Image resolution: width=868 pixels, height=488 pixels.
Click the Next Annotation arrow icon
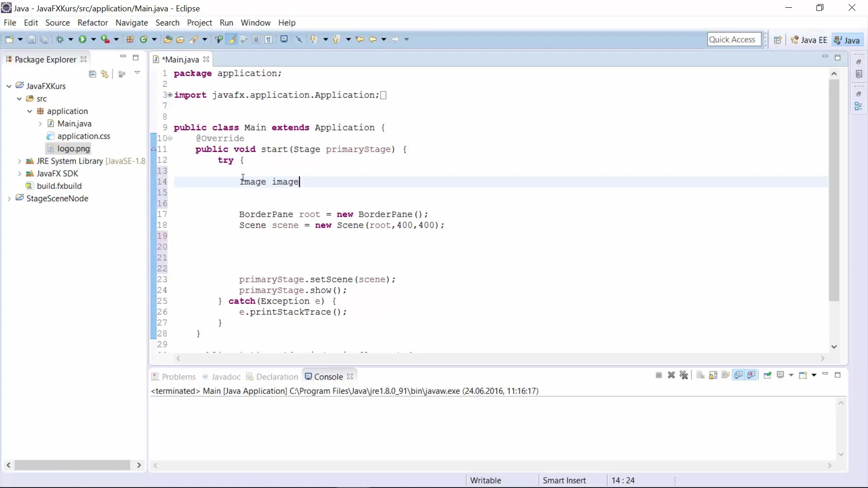tap(314, 40)
